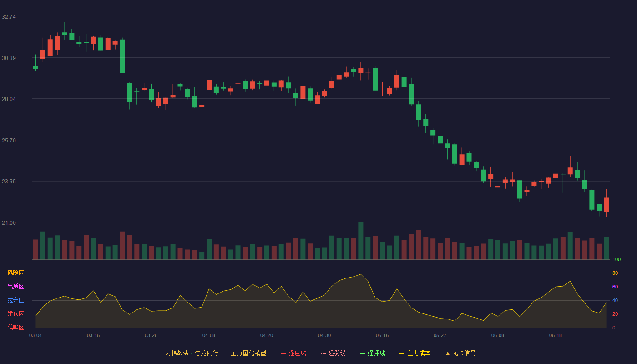Click the 03-04 date label
This screenshot has width=637, height=364.
coord(35,335)
